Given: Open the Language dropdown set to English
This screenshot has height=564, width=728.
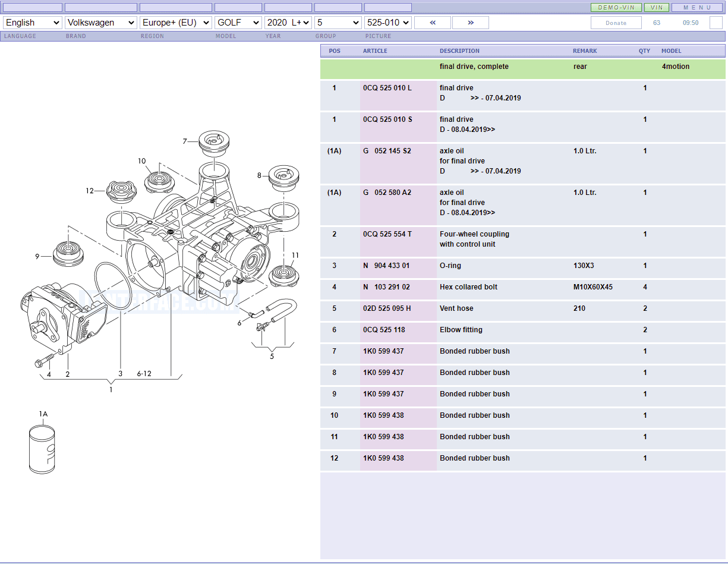Looking at the screenshot, I should tap(33, 23).
